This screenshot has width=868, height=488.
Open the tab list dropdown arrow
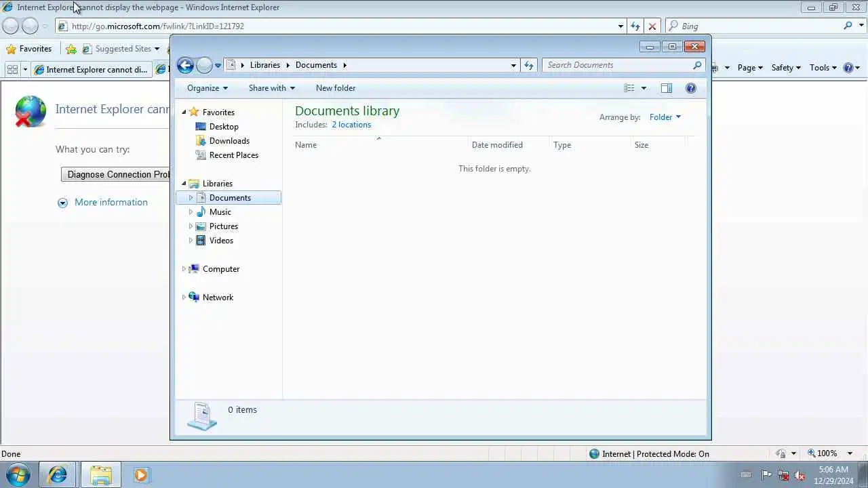click(x=25, y=69)
